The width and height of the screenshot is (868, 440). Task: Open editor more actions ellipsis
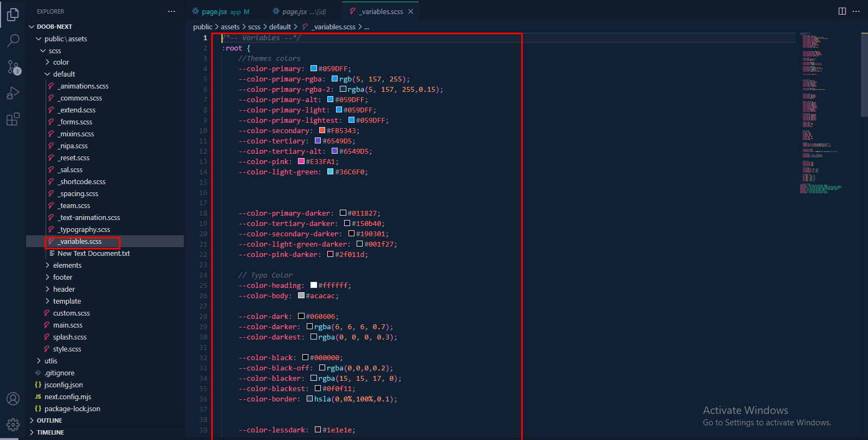857,11
